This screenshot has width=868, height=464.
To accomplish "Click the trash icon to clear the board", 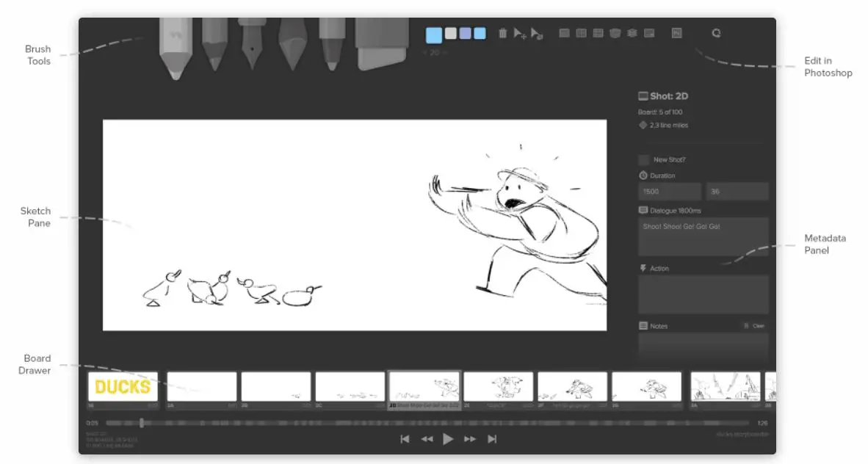I will (x=502, y=33).
